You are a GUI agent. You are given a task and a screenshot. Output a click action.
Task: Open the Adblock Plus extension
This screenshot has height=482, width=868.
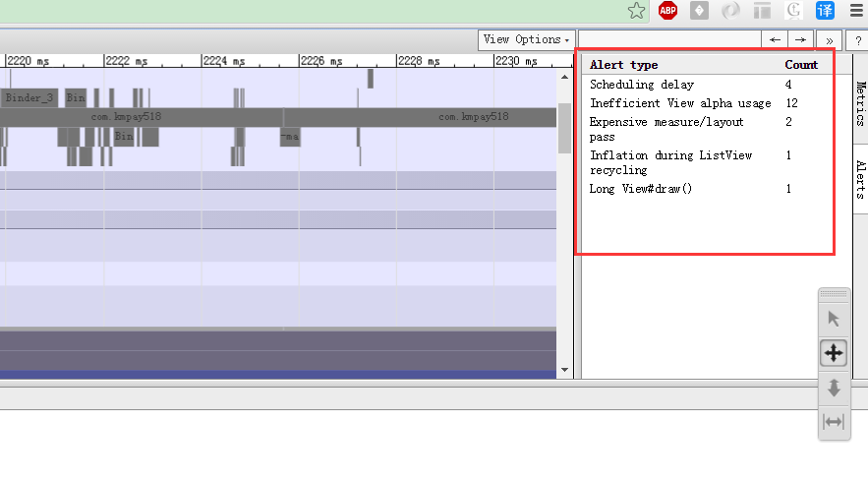click(x=667, y=11)
